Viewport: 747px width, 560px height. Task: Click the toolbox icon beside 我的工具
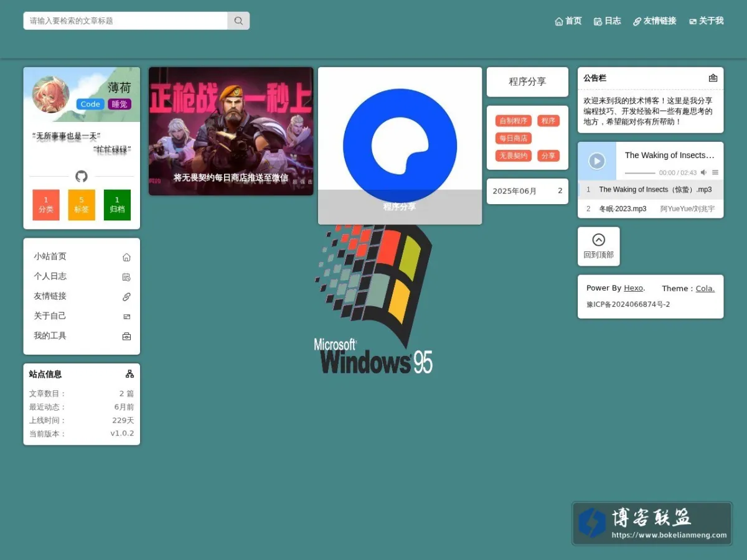click(126, 337)
